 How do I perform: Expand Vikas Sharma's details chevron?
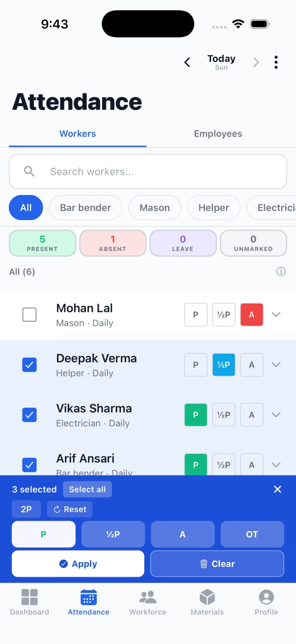click(x=276, y=415)
